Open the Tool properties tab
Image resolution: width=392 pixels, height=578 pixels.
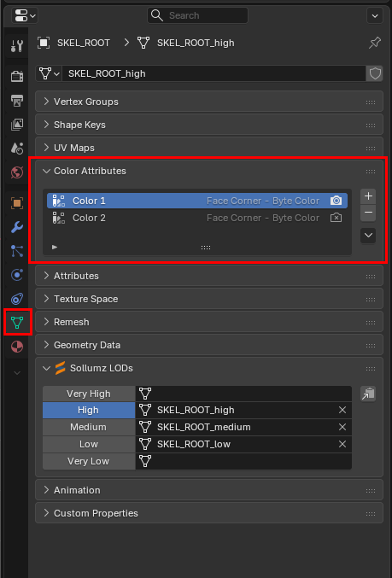tap(17, 46)
